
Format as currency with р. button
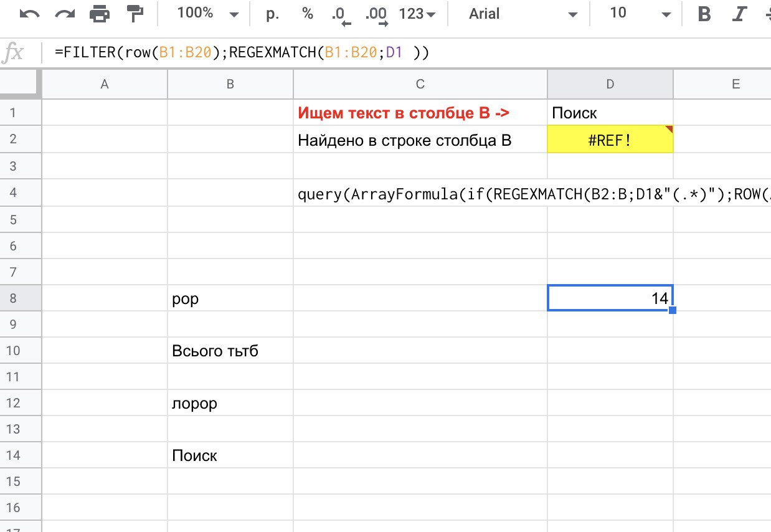click(273, 14)
